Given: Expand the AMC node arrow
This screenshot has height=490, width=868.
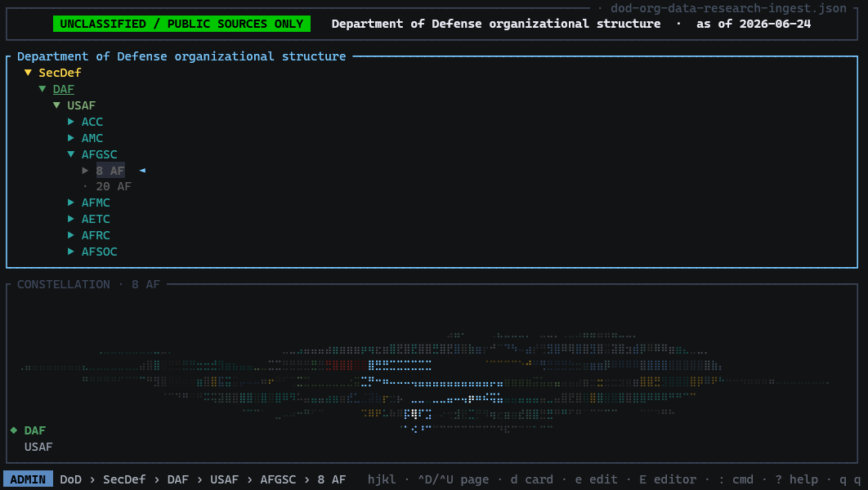Looking at the screenshot, I should click(x=71, y=138).
